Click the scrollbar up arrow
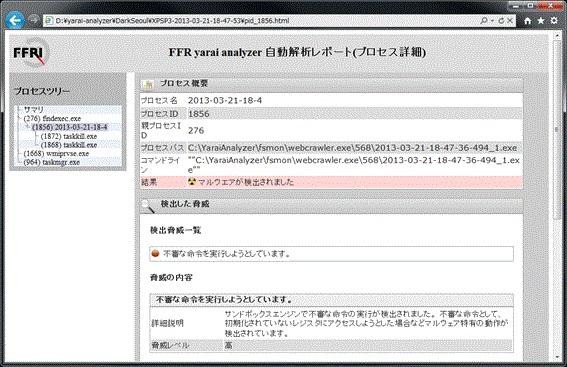This screenshot has height=367, width=567. (557, 35)
